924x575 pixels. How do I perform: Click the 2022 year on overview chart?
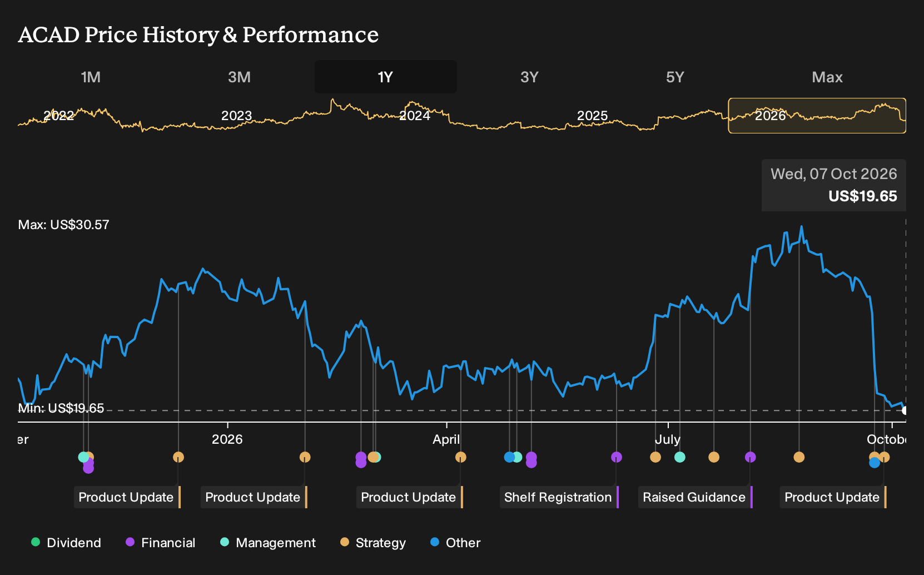pos(59,116)
